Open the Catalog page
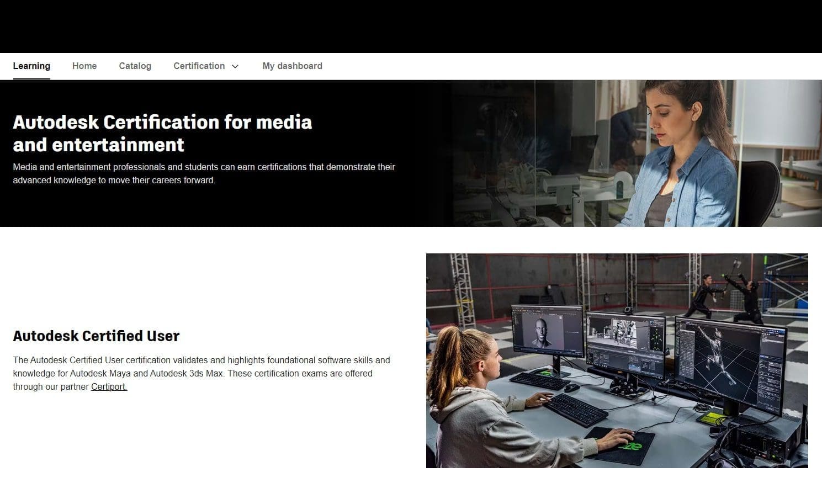This screenshot has width=822, height=504. point(135,66)
